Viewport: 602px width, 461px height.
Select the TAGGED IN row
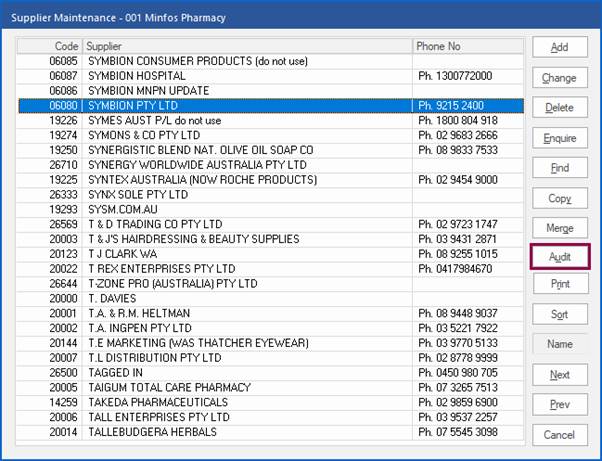click(x=270, y=372)
